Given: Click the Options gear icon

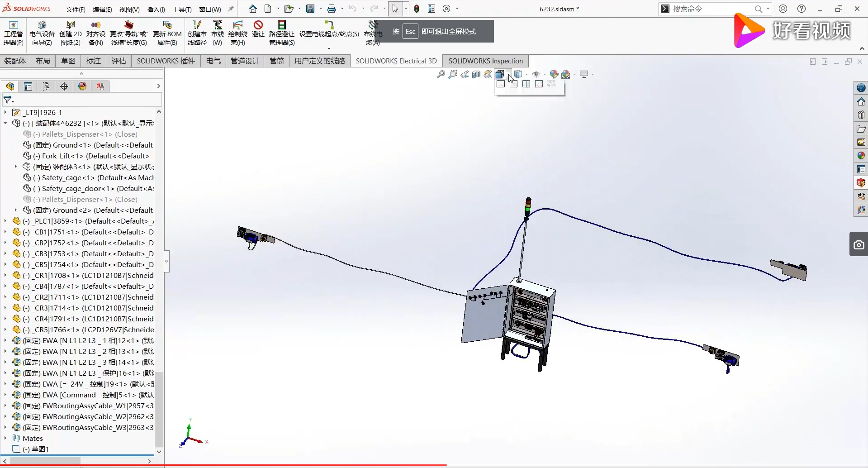Looking at the screenshot, I should 446,9.
